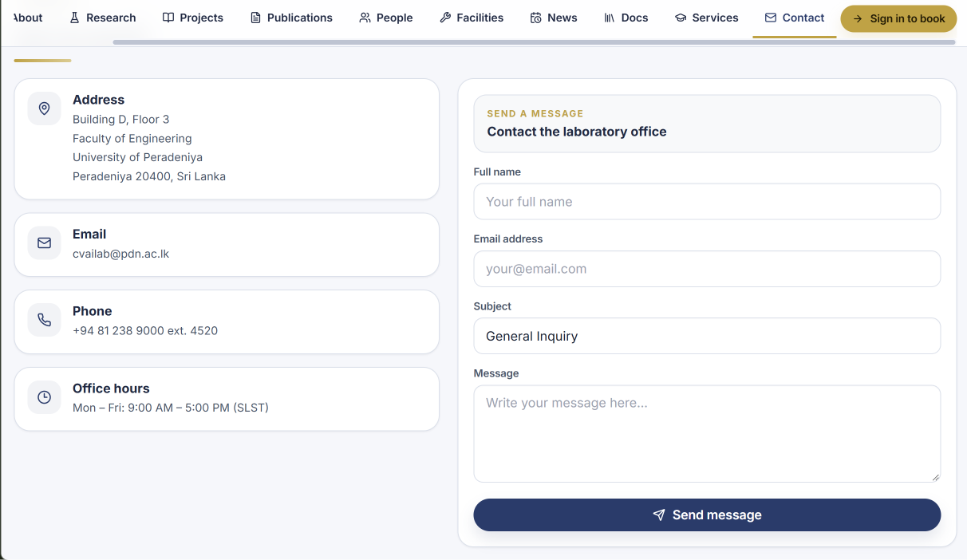Click the graduation cap icon beside Services
The width and height of the screenshot is (967, 560).
[681, 18]
